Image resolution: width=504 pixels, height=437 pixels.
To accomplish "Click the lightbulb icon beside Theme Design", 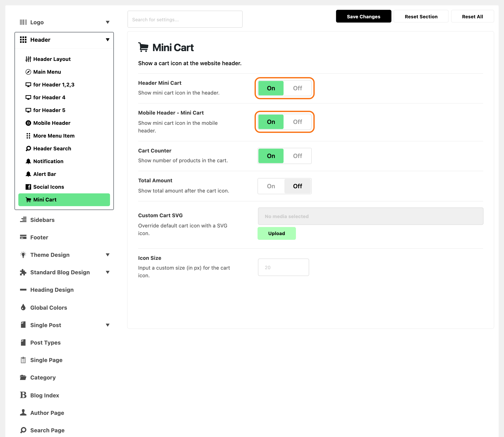I will tap(23, 255).
